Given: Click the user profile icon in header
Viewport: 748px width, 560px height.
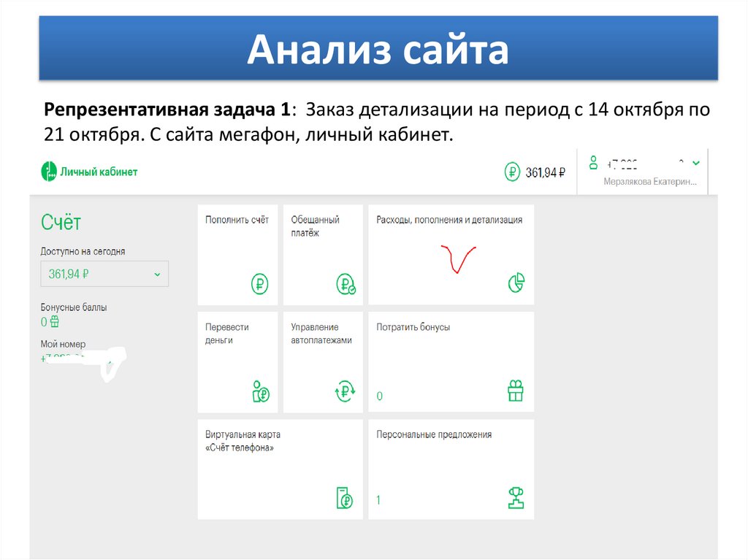Looking at the screenshot, I should click(593, 163).
